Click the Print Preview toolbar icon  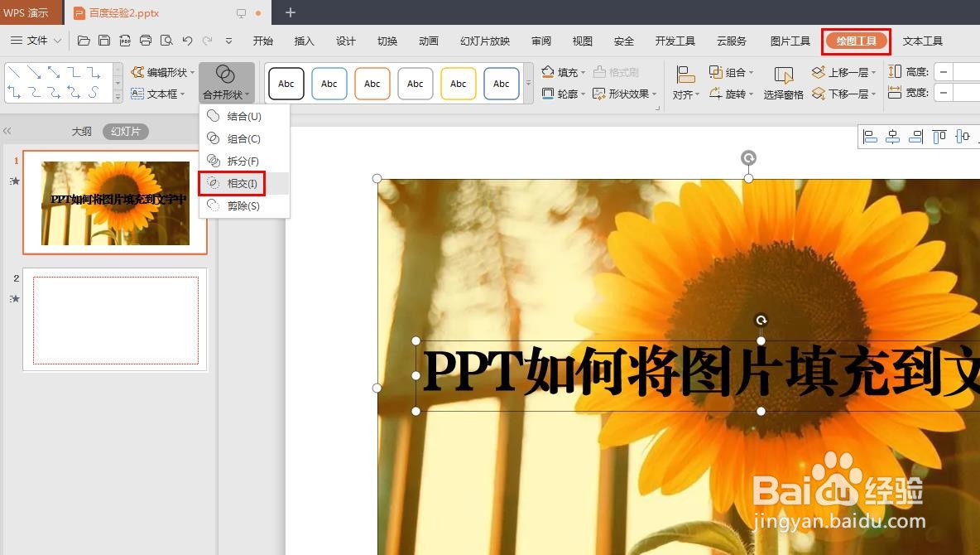pos(166,40)
